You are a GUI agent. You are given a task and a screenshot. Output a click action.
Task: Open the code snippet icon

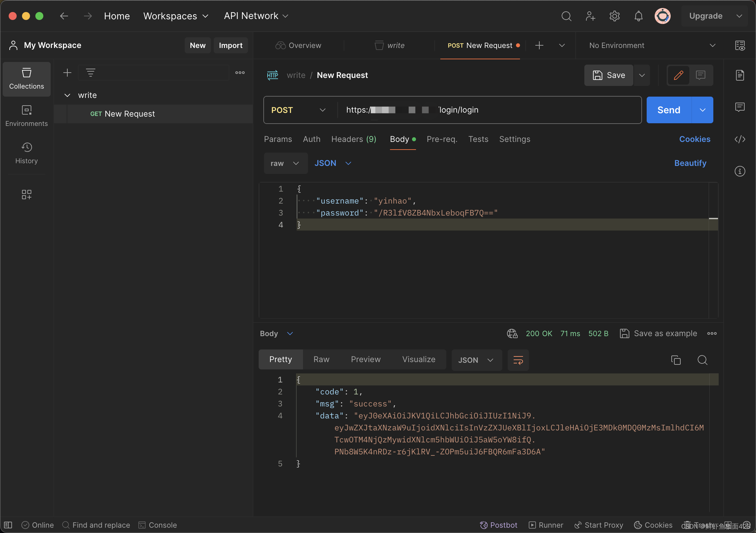tap(740, 139)
